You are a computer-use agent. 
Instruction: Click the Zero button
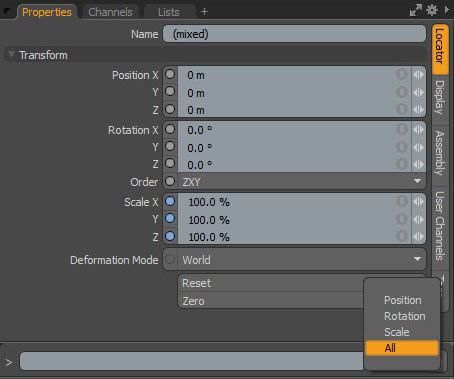tap(271, 301)
